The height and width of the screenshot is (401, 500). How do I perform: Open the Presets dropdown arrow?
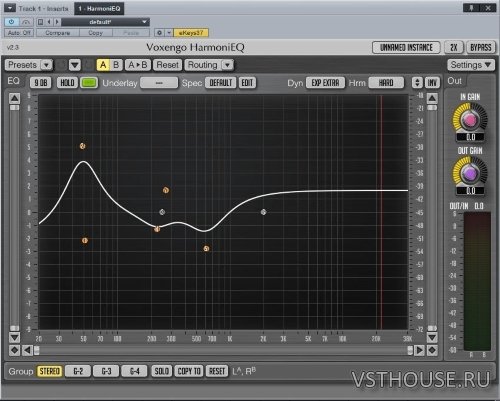(x=46, y=65)
